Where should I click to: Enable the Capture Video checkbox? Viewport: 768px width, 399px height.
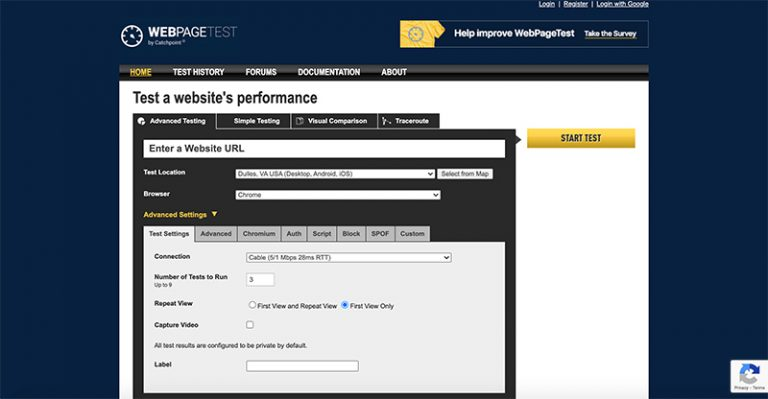250,325
